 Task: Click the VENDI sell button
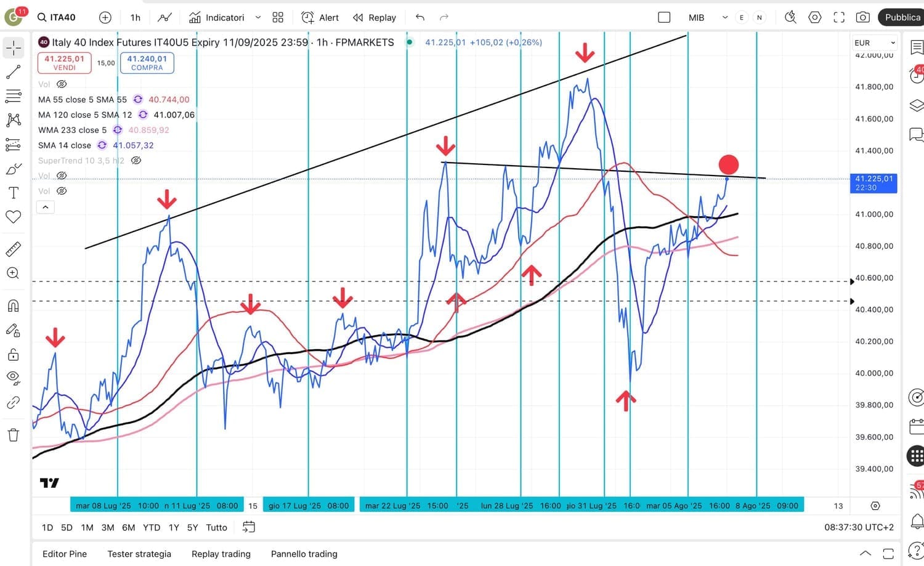click(64, 63)
